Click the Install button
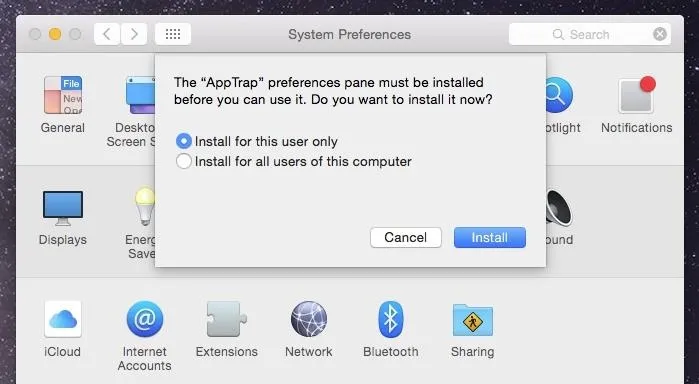The image size is (699, 384). pyautogui.click(x=489, y=237)
